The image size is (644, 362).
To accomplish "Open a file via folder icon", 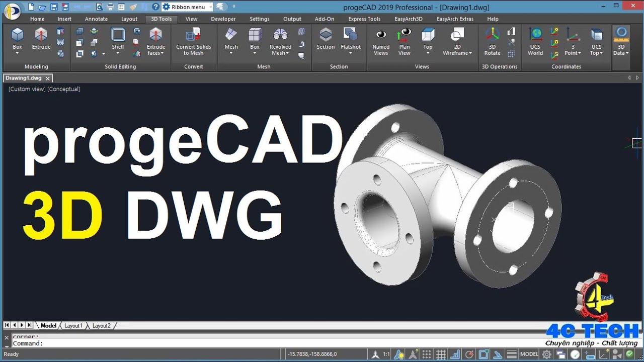I will click(42, 7).
